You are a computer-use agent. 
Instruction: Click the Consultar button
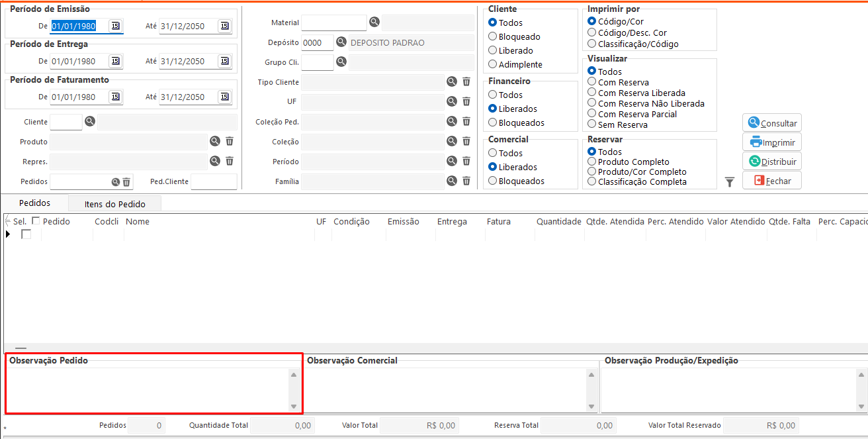tap(771, 123)
